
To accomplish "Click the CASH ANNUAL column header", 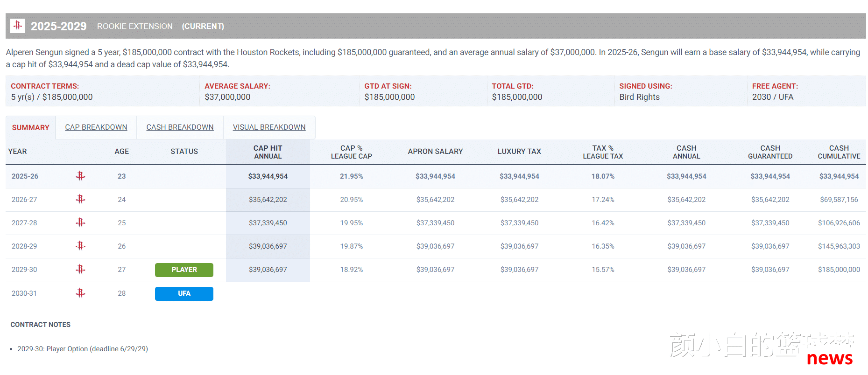I will pos(686,152).
